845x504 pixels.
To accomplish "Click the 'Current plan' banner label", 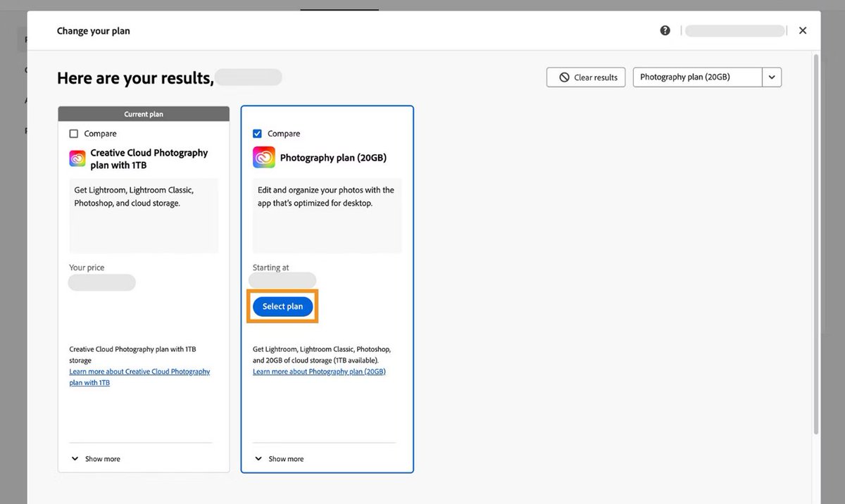I will tap(144, 114).
